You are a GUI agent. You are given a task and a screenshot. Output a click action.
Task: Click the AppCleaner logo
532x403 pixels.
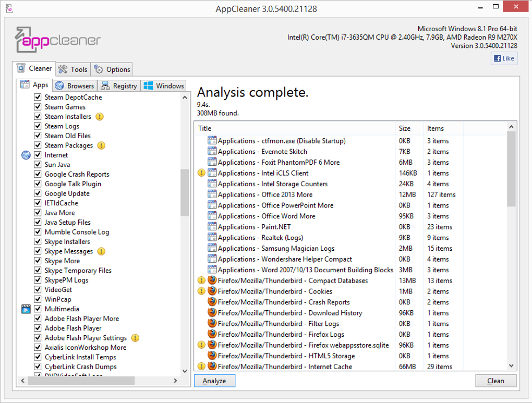pyautogui.click(x=58, y=40)
